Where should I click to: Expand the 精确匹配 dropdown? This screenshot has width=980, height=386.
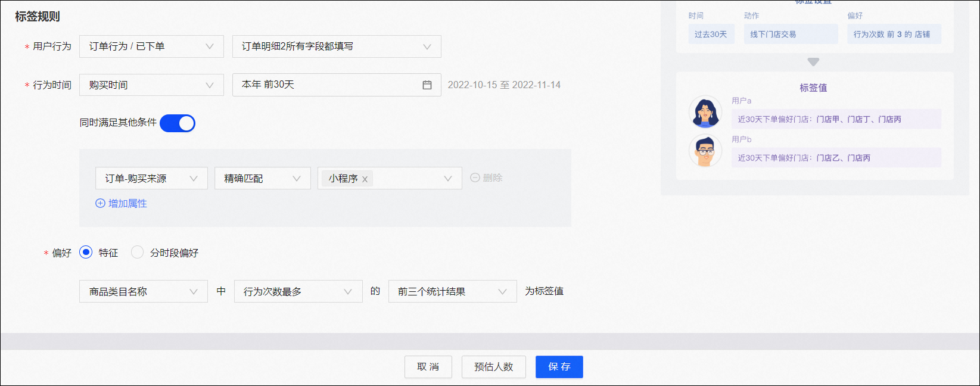pyautogui.click(x=263, y=178)
